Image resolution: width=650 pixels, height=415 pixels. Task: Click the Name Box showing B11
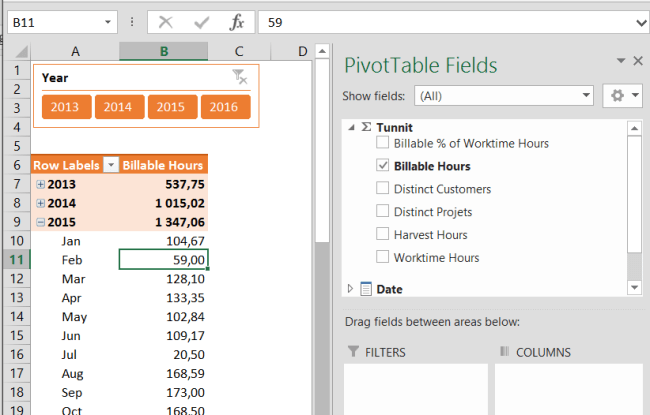point(60,22)
